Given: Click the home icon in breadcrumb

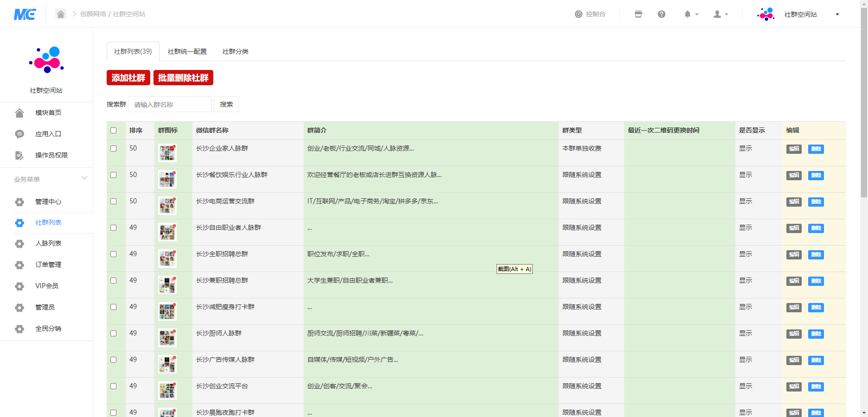Looking at the screenshot, I should (61, 14).
